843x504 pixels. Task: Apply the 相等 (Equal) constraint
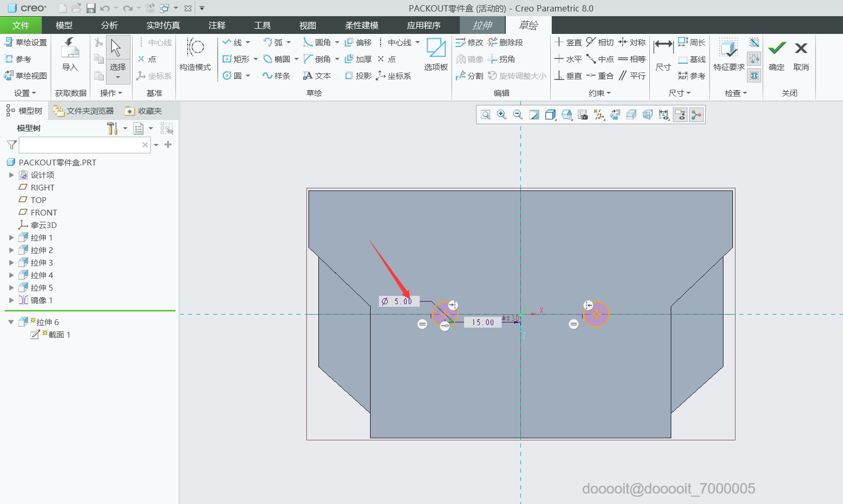(x=632, y=59)
